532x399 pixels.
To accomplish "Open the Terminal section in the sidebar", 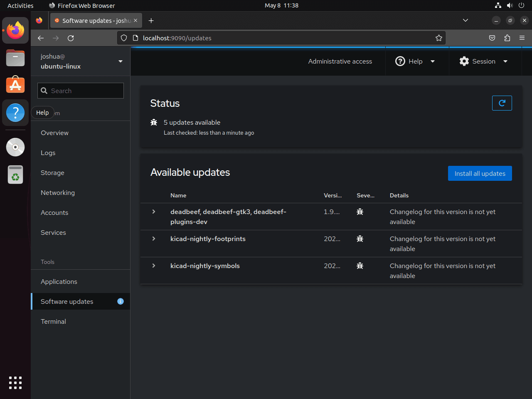I will [53, 321].
